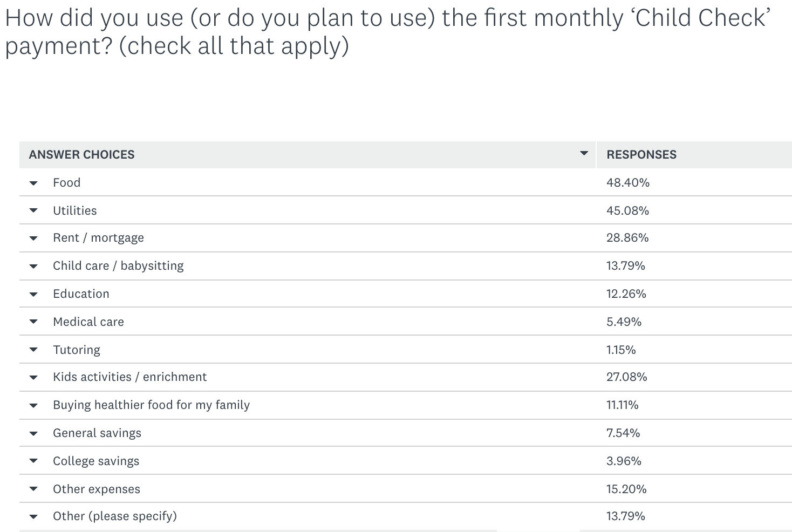Expand the Buying healthier food row arrow
792x532 pixels.
33,405
